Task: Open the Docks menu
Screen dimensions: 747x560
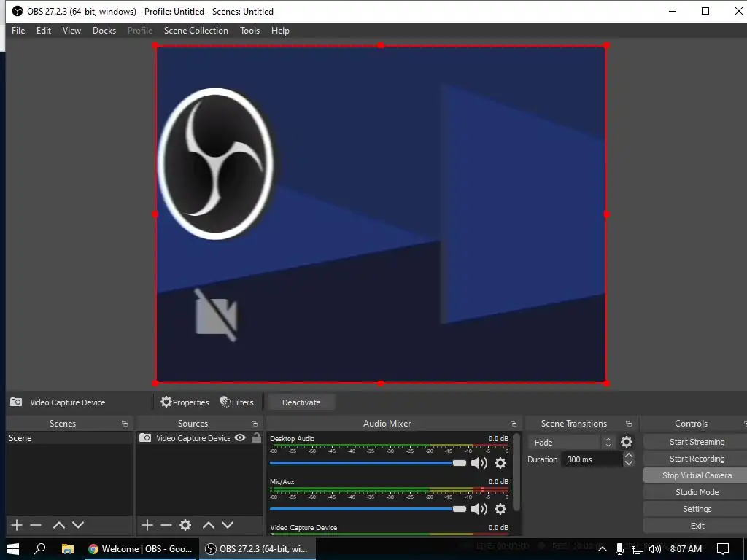Action: tap(104, 31)
